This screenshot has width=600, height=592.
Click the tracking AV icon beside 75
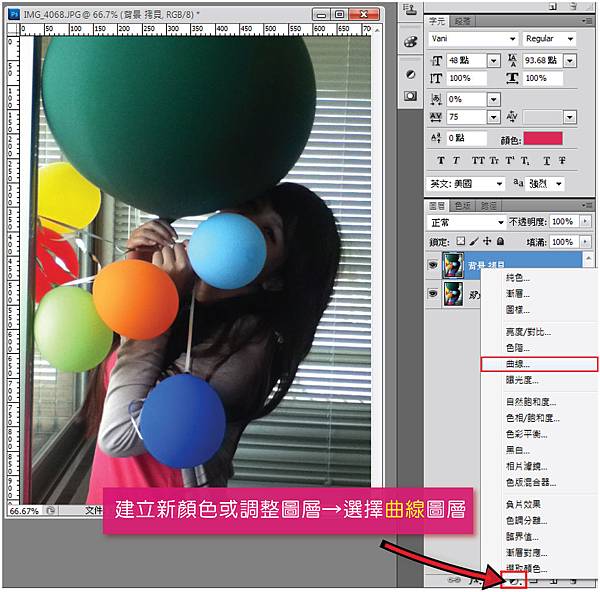click(x=436, y=117)
